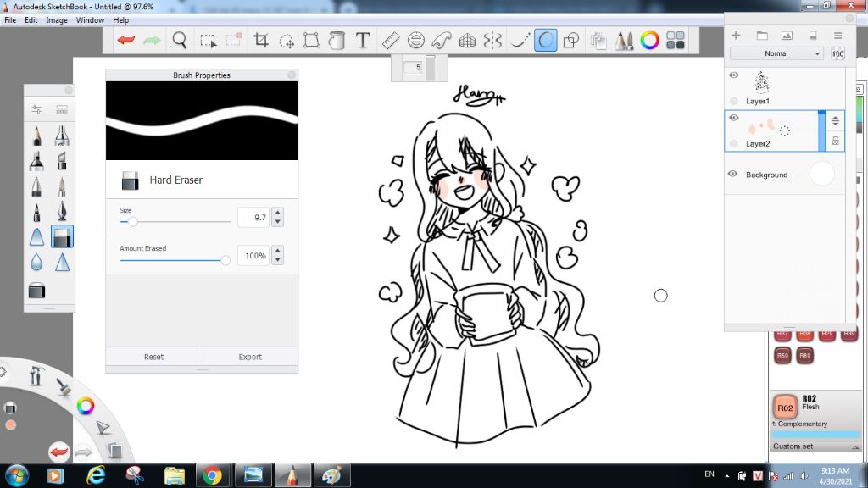This screenshot has height=488, width=868.
Task: Add a new layer with plus icon
Action: tap(736, 36)
